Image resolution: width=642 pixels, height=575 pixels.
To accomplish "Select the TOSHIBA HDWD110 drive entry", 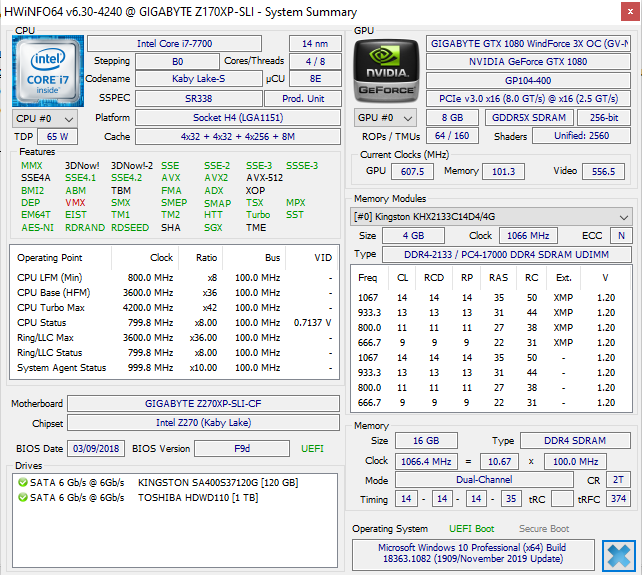I will click(138, 498).
